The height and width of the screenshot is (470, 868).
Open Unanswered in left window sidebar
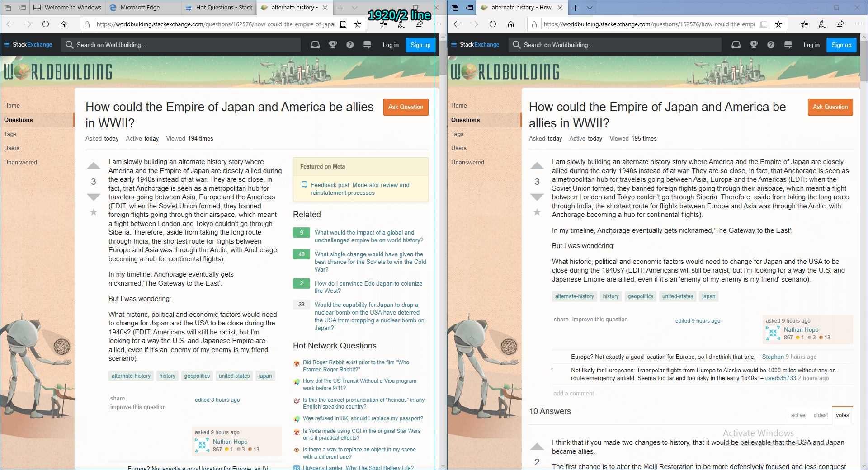pos(21,162)
